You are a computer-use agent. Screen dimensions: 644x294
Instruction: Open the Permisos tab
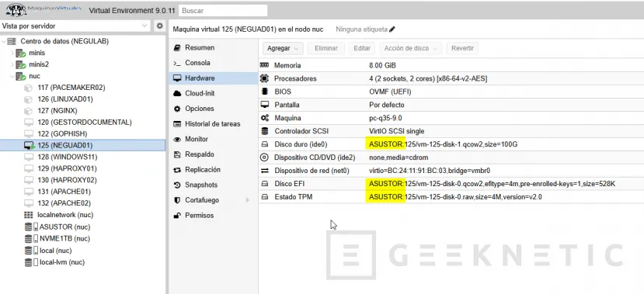[x=213, y=216]
